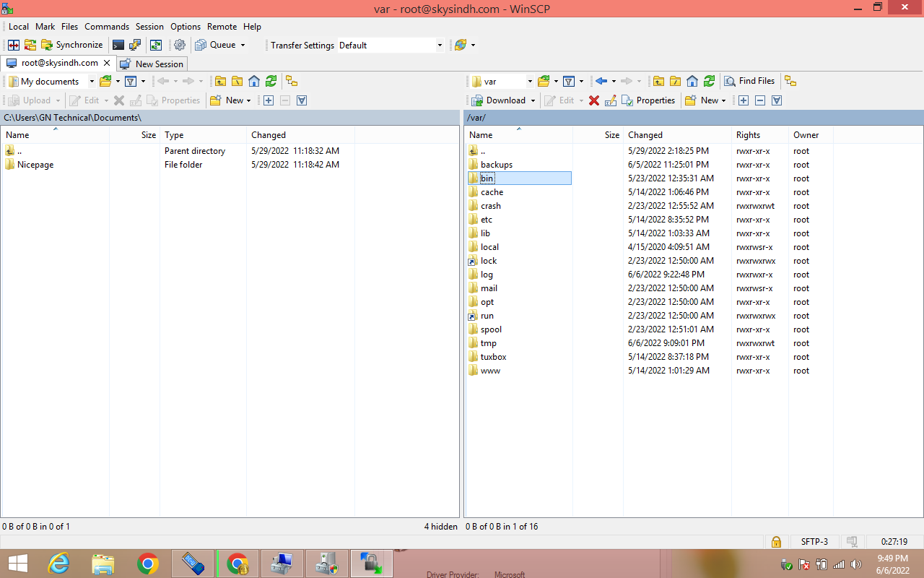Open session in PuTTY icon
This screenshot has height=578, width=924.
(x=135, y=45)
